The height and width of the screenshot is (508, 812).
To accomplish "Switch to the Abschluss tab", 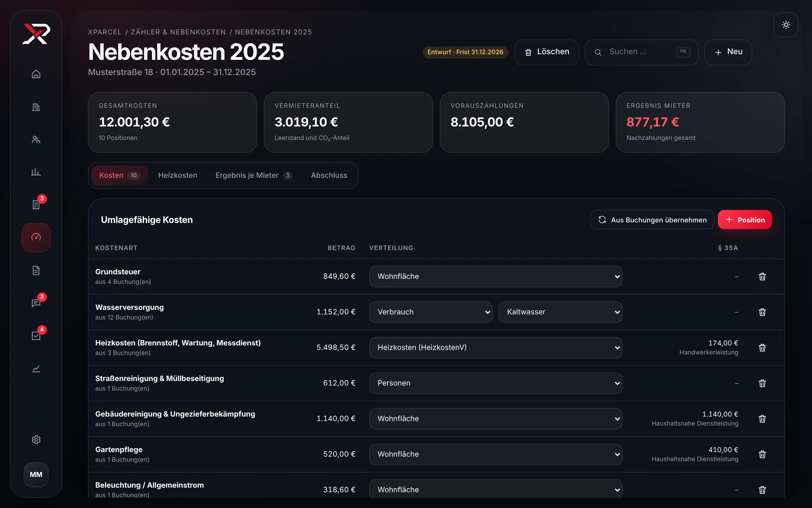I will pyautogui.click(x=329, y=175).
